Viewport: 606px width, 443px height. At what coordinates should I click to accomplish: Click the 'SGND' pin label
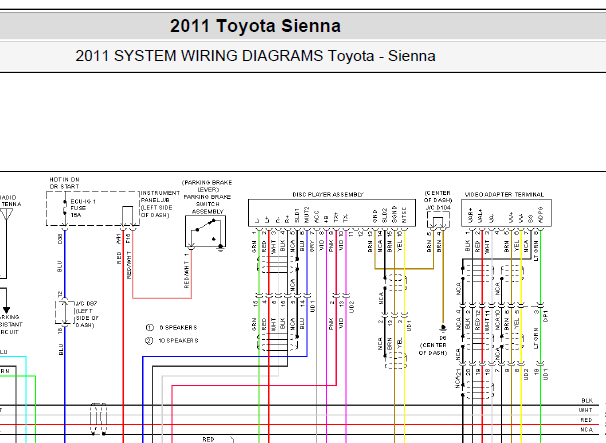tap(394, 215)
